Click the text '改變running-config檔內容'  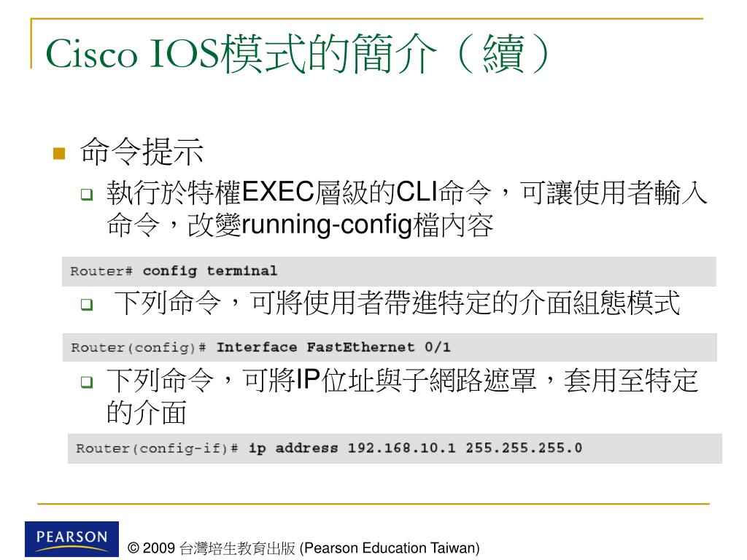(341, 225)
